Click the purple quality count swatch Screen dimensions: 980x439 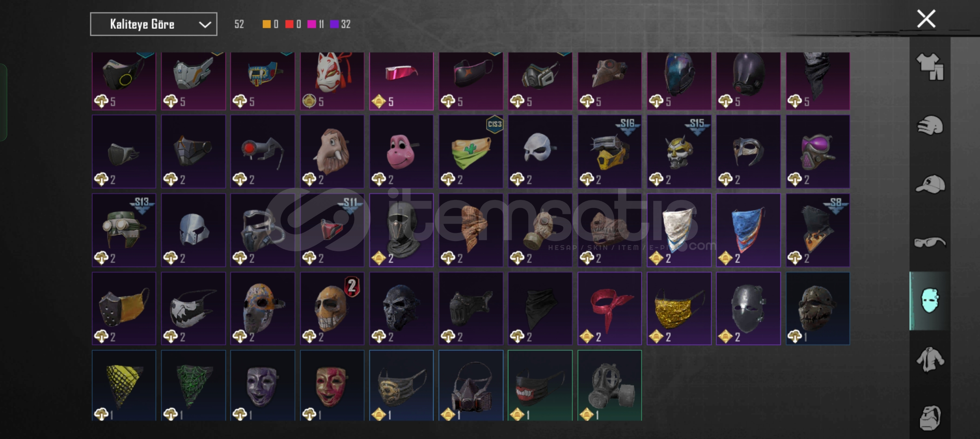tap(334, 24)
